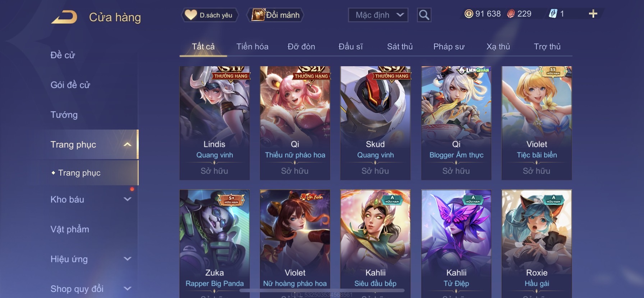Open the Tướng sidebar entry
Screen dimensions: 644x298
[64, 115]
